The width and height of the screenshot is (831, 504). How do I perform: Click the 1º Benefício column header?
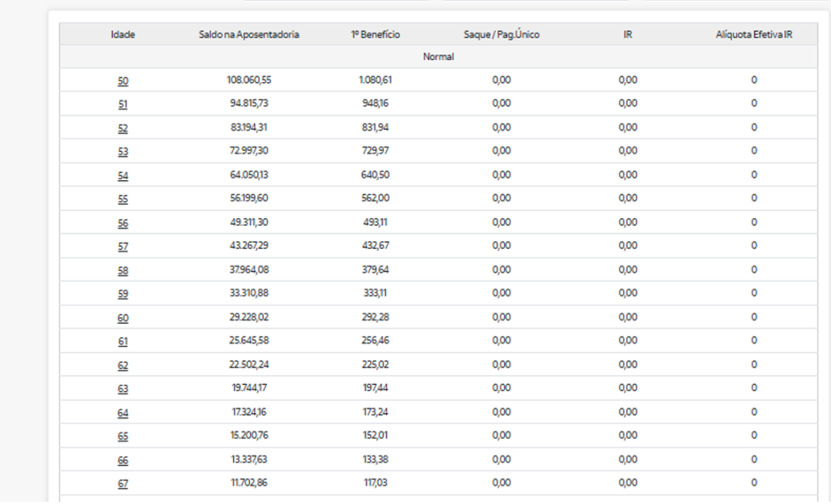point(376,34)
